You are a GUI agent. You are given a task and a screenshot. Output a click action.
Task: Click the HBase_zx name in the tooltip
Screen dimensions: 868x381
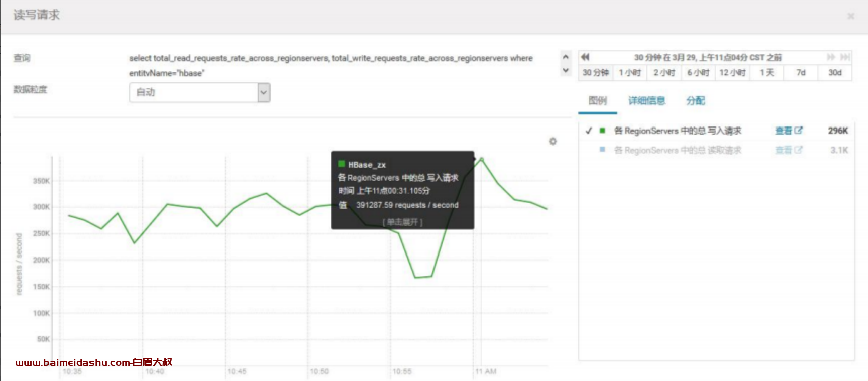pos(367,165)
